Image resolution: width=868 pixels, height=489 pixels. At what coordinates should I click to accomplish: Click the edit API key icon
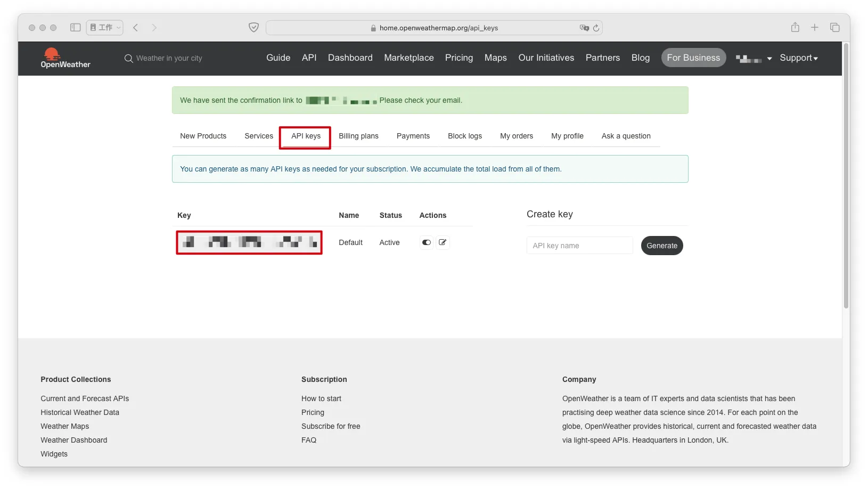click(x=443, y=242)
